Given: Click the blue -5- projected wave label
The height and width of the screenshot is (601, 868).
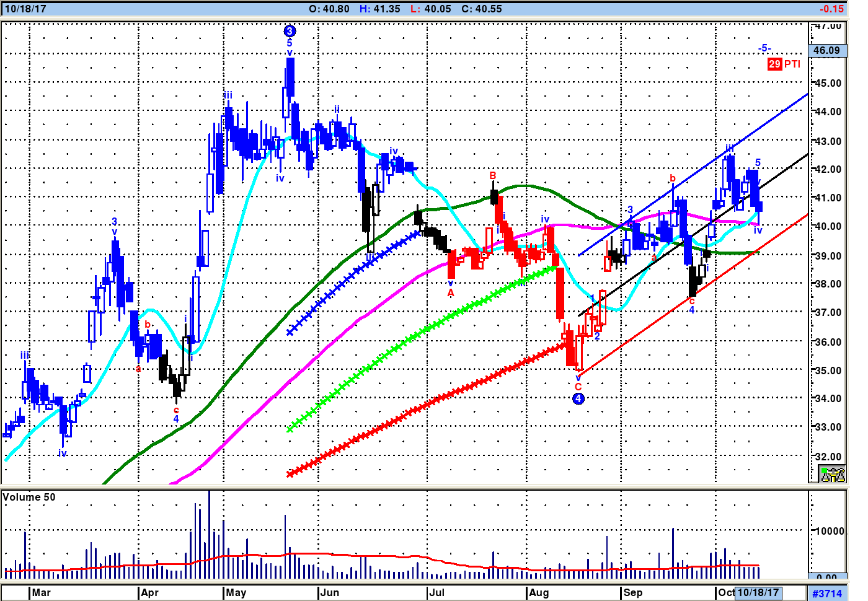Looking at the screenshot, I should coord(764,48).
